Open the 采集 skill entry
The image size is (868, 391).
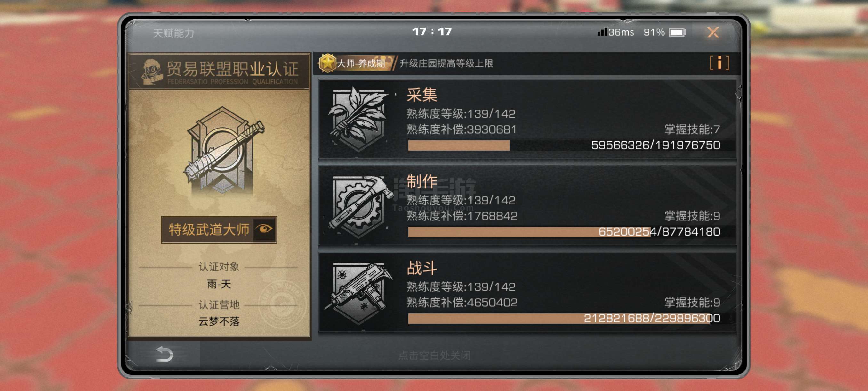(528, 119)
